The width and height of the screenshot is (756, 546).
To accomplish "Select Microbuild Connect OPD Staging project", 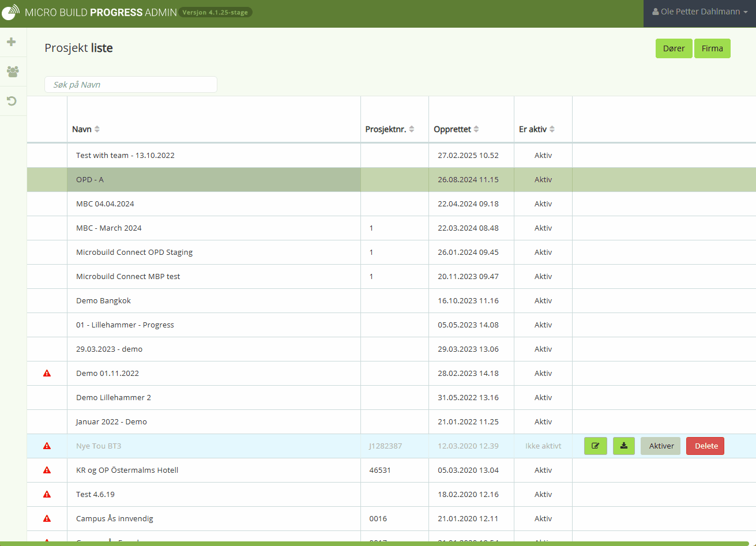I will 134,252.
